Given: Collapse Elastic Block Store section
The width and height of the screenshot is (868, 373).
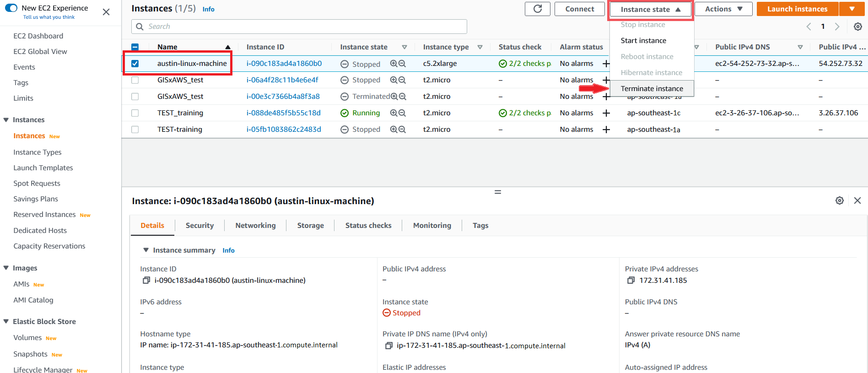Looking at the screenshot, I should point(6,322).
